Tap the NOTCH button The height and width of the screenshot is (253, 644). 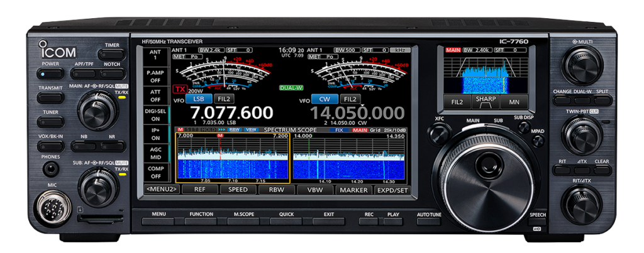click(113, 74)
